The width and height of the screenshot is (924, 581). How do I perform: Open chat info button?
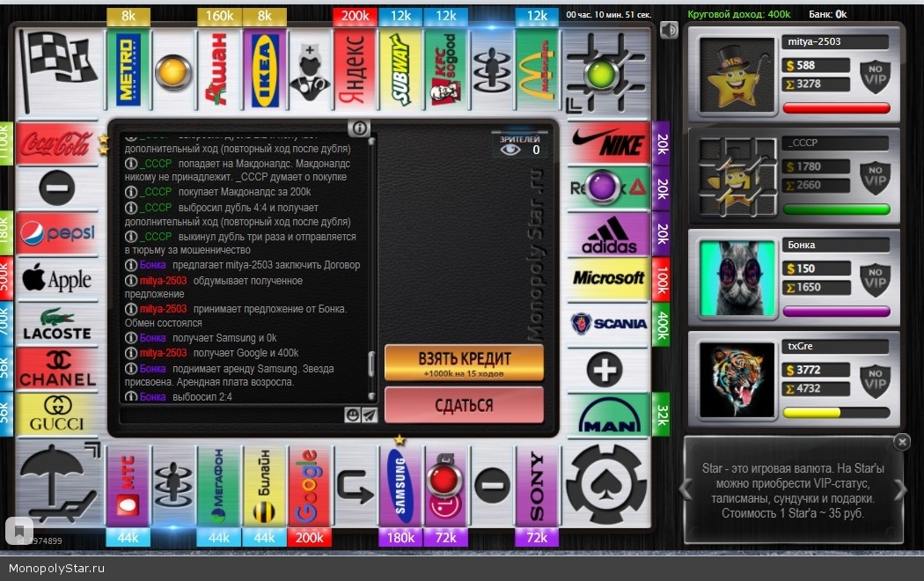[x=359, y=128]
